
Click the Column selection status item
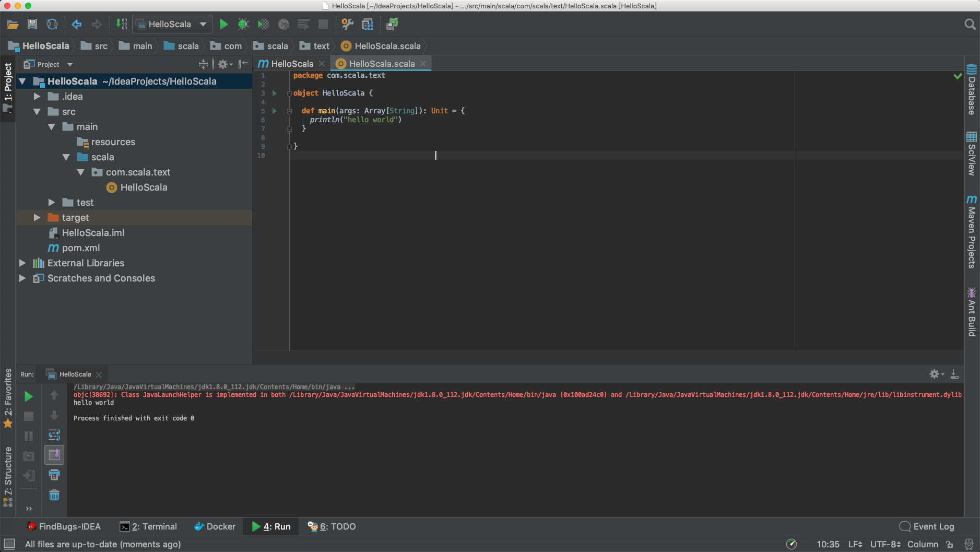pyautogui.click(x=923, y=544)
